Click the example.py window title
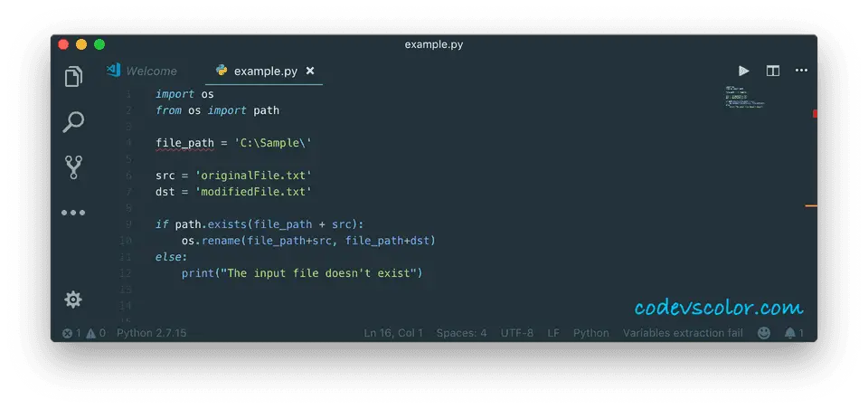 tap(433, 44)
